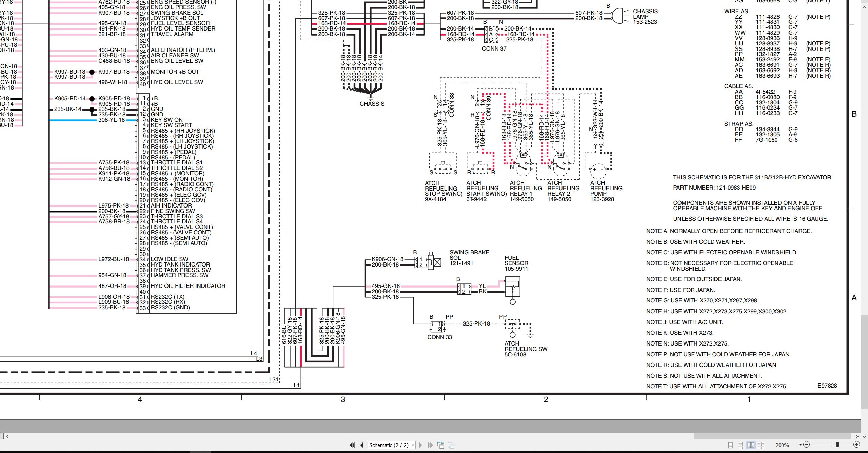Zoom in with plus icon
The width and height of the screenshot is (868, 453).
[x=856, y=445]
